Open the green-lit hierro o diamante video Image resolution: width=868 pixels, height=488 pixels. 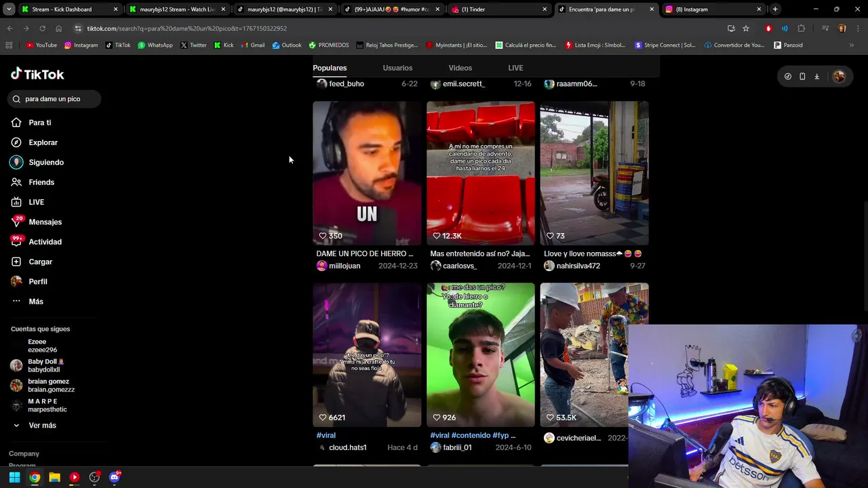coord(481,354)
